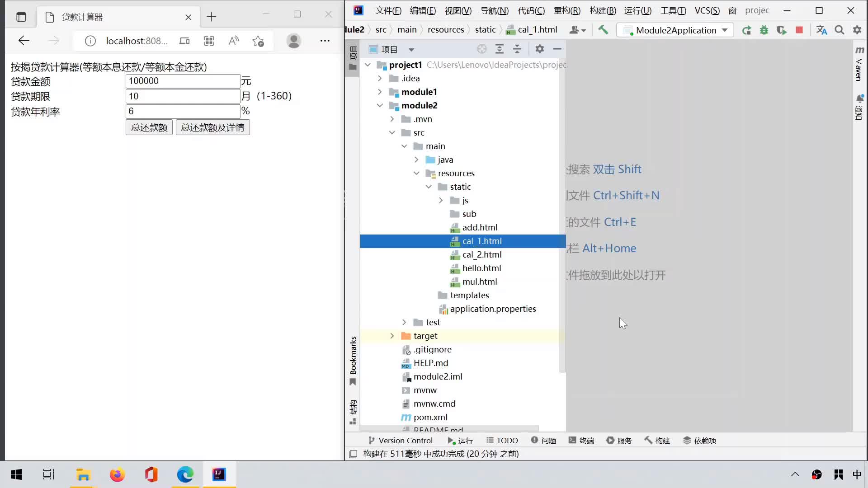868x488 pixels.
Task: Open the VCS(S) menu
Action: tap(707, 10)
